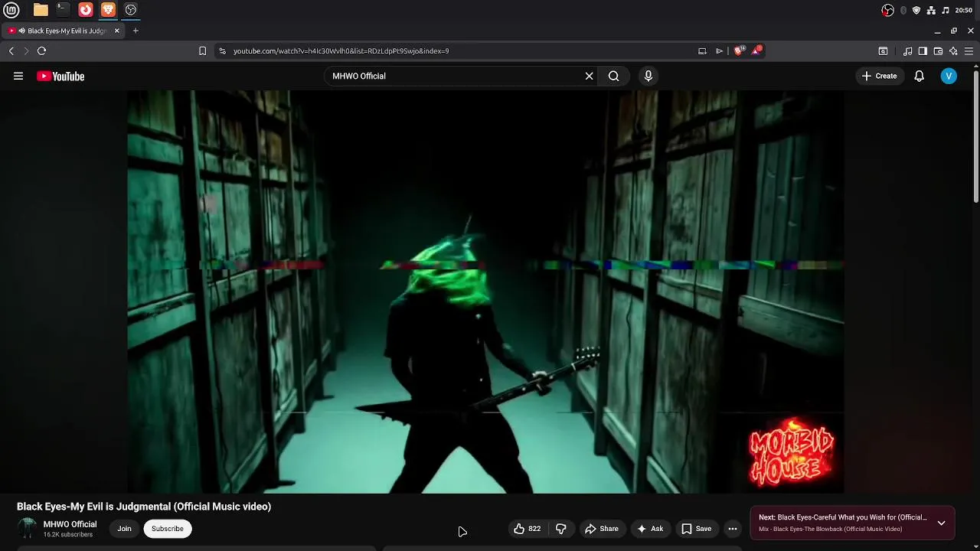The image size is (980, 551).
Task: Click the page vertical scrollbar
Action: click(975, 137)
